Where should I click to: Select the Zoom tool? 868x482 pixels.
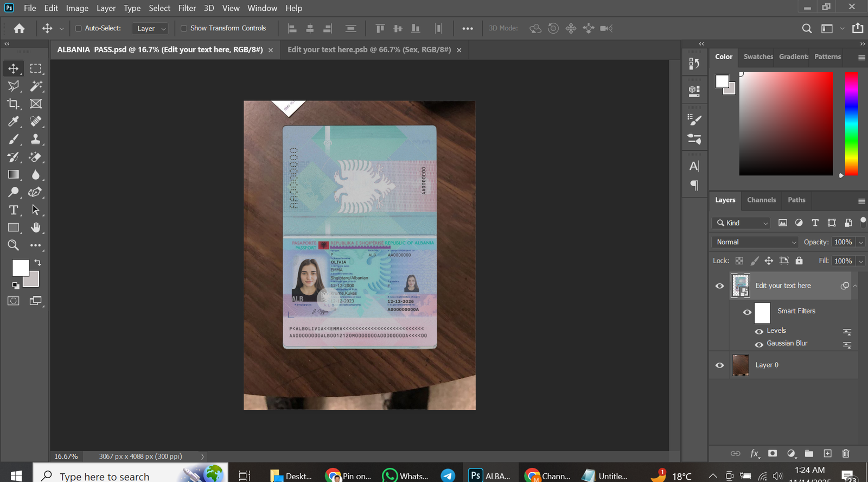(x=14, y=245)
